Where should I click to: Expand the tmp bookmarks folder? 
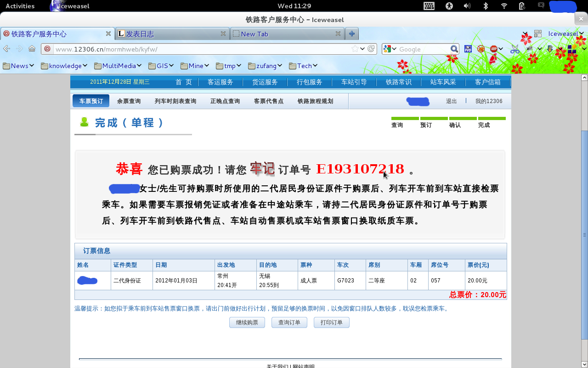point(228,66)
